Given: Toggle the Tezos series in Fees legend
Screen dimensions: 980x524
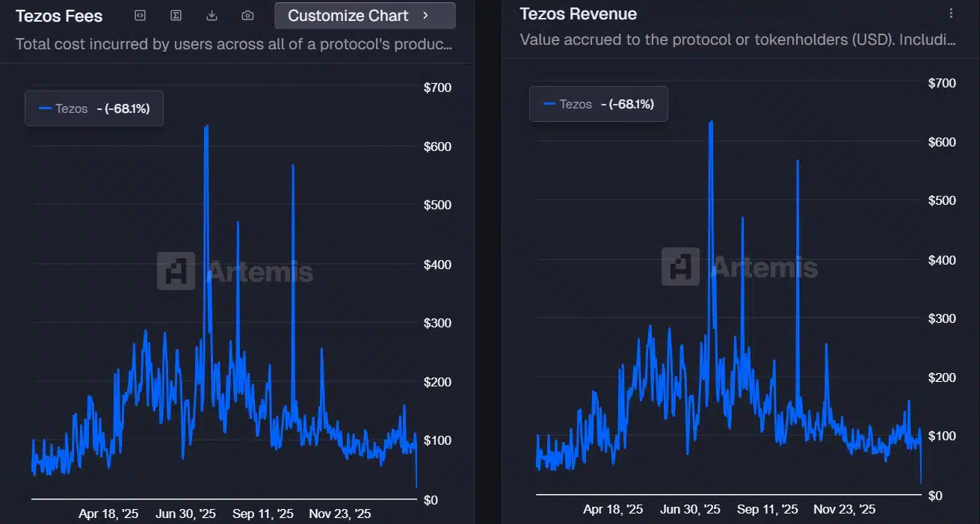Looking at the screenshot, I should click(64, 108).
